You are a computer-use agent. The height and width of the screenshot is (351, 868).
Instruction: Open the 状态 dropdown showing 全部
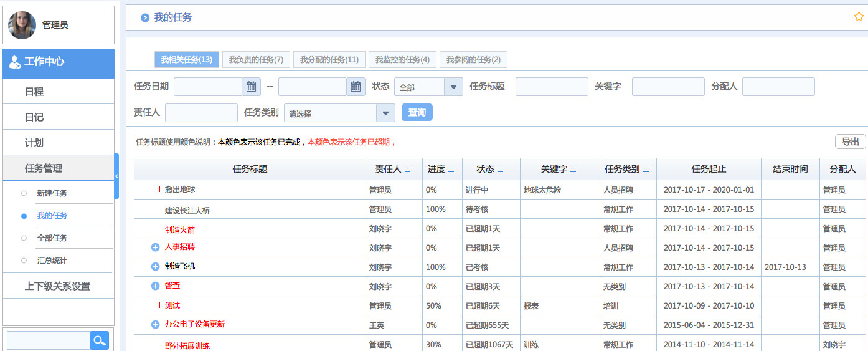click(428, 87)
